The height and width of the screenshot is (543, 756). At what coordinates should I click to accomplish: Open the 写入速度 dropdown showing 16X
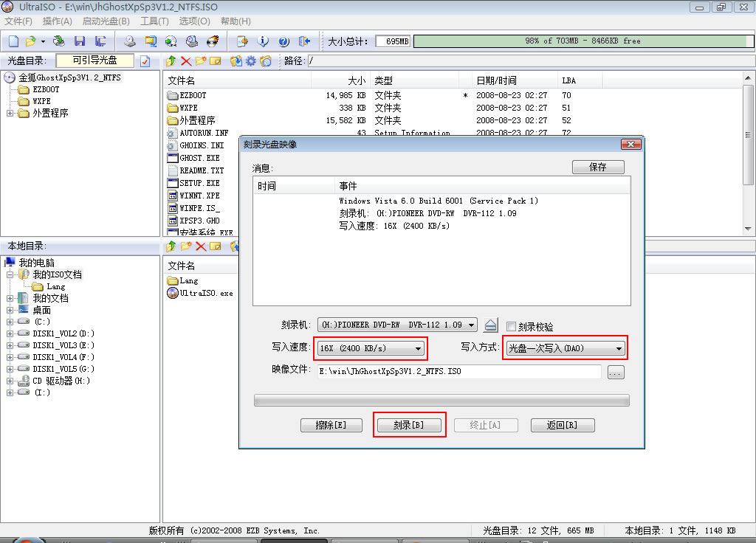point(371,348)
